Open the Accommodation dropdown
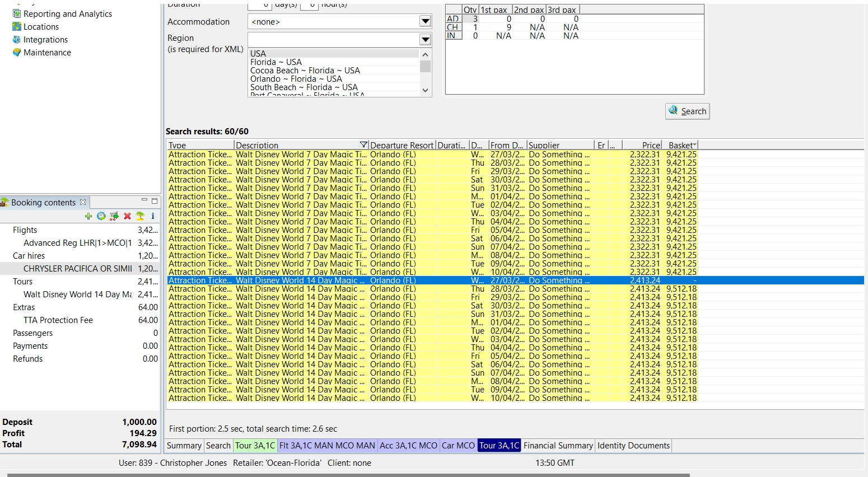The image size is (868, 477). point(425,22)
